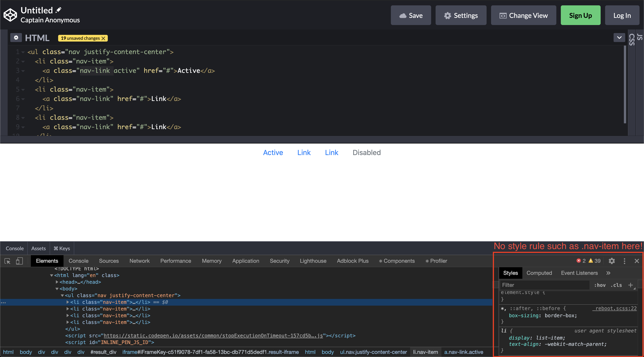Click the red error count icon
This screenshot has height=357, width=644.
click(578, 261)
